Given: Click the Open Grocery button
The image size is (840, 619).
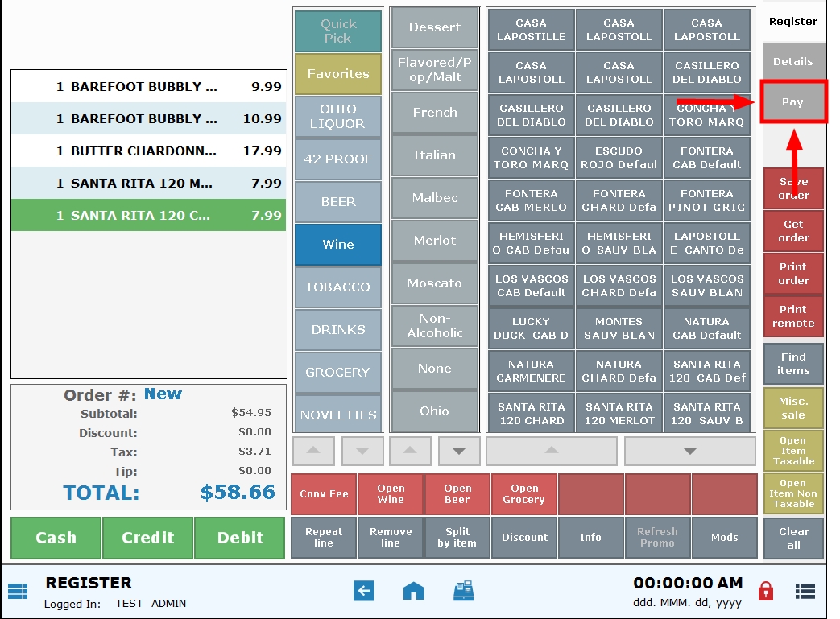Looking at the screenshot, I should pyautogui.click(x=524, y=494).
